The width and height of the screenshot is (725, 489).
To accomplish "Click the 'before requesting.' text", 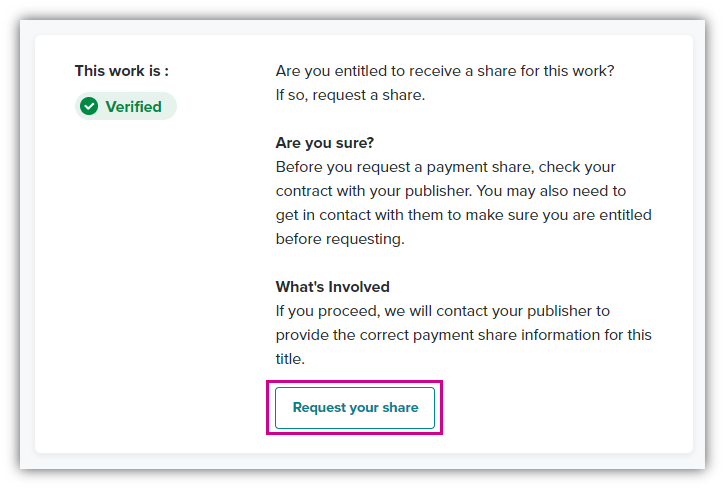I will [340, 239].
